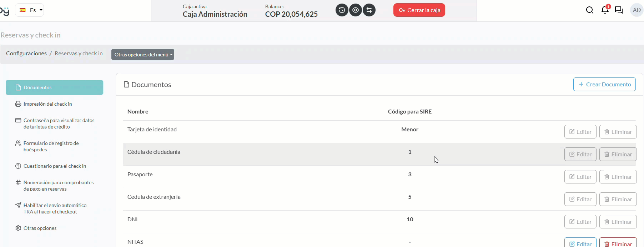Open Cuestionario para el check in
This screenshot has width=644, height=247.
pos(54,166)
